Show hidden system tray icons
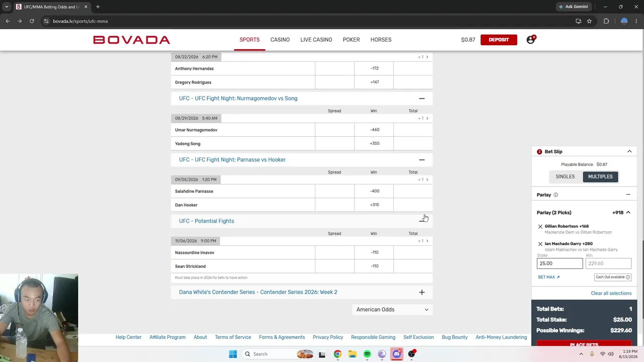This screenshot has width=644, height=362. click(581, 354)
